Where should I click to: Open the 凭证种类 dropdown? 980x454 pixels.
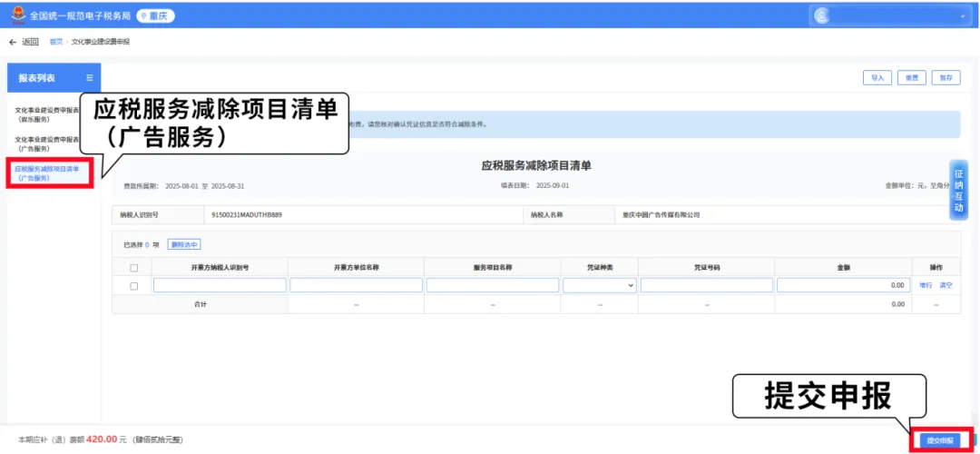click(x=600, y=285)
